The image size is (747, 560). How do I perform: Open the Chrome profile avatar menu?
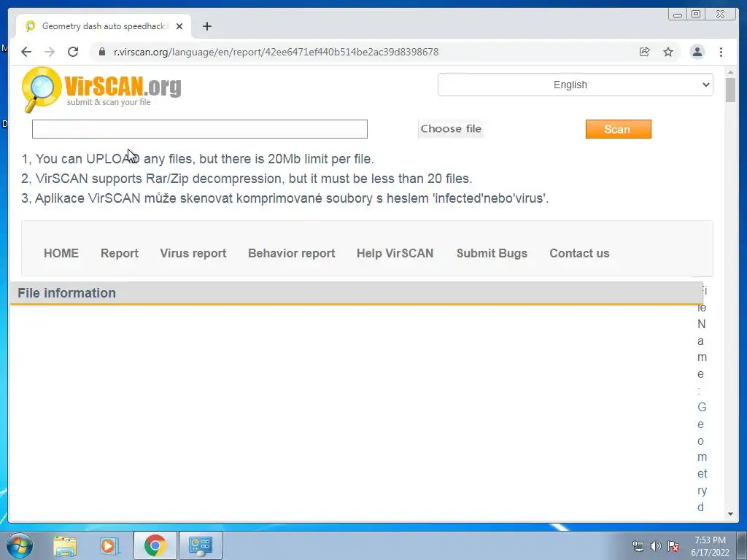[697, 52]
